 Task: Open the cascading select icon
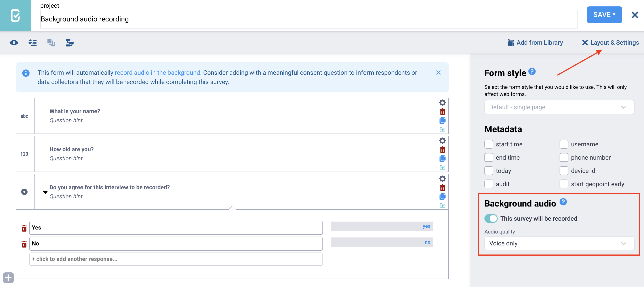pyautogui.click(x=69, y=43)
